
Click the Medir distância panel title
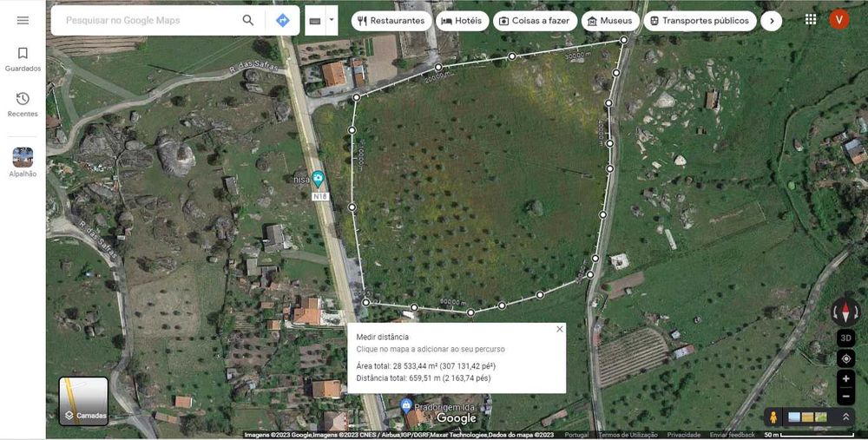point(383,337)
